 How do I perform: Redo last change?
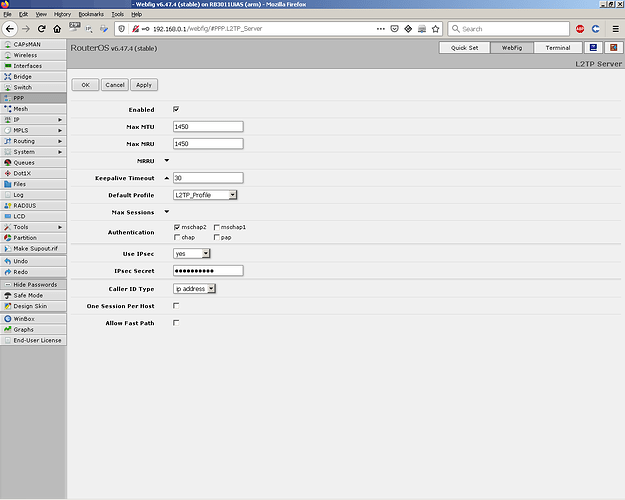pos(33,272)
